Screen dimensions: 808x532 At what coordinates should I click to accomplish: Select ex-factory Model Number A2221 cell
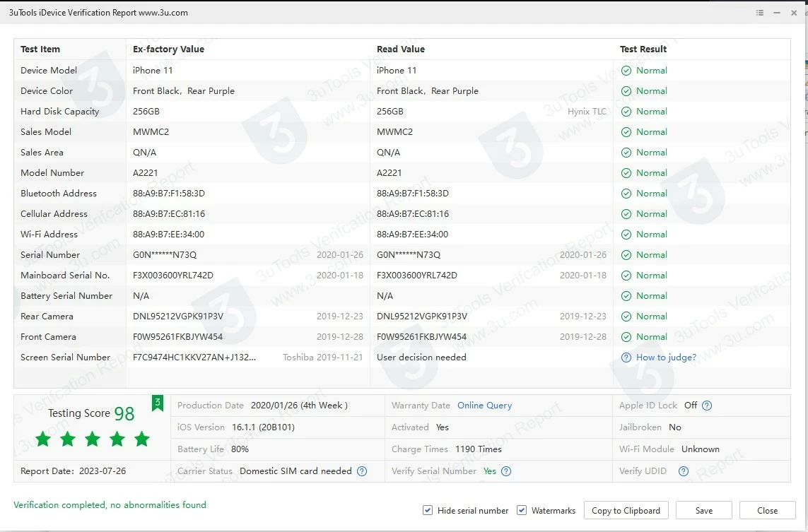pyautogui.click(x=146, y=173)
